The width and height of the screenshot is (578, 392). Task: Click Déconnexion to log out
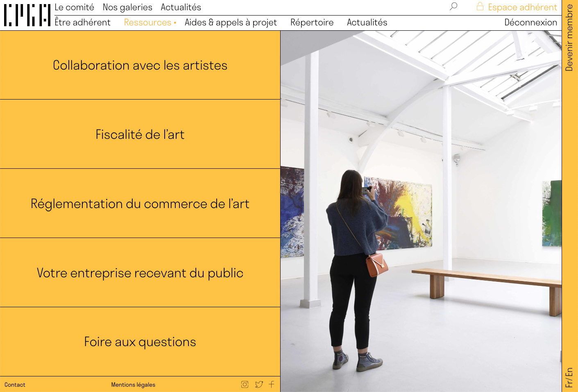point(530,23)
